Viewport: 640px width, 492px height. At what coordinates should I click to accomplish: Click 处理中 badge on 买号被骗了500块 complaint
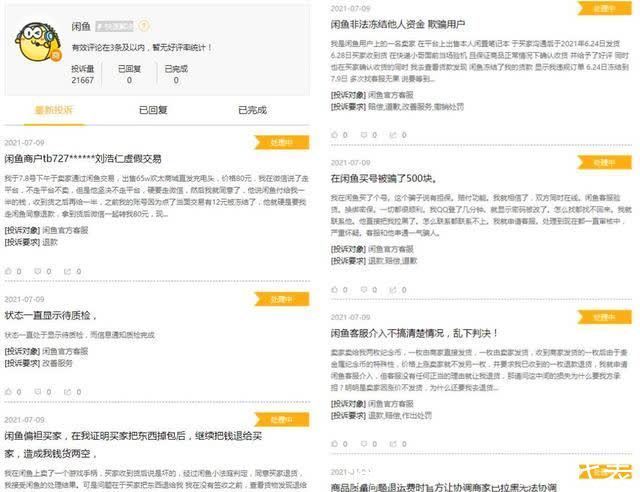tap(604, 163)
